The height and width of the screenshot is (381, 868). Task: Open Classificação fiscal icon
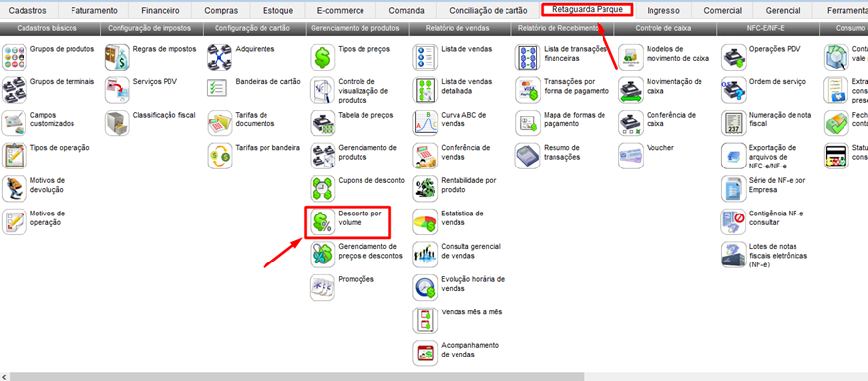click(x=118, y=123)
